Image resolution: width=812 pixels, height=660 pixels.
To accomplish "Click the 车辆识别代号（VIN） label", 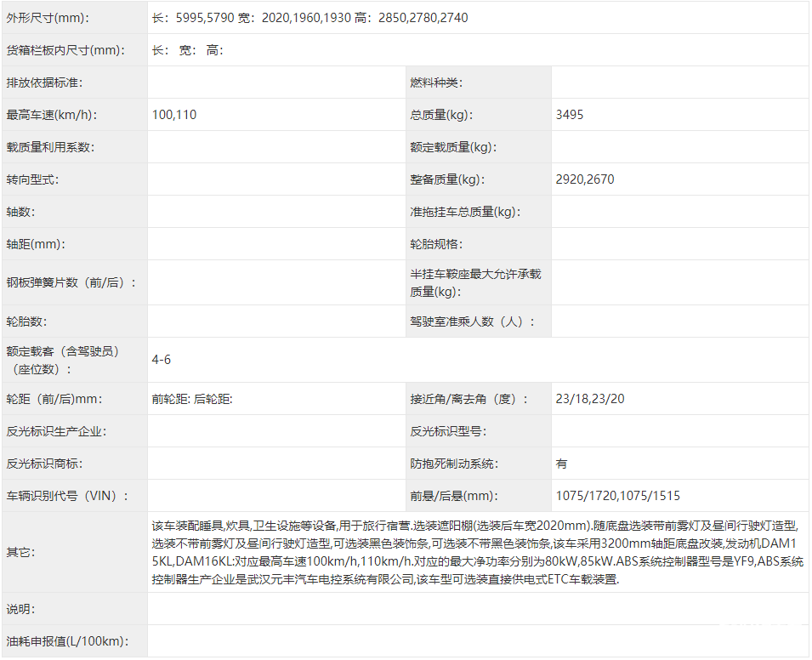I will pyautogui.click(x=67, y=497).
